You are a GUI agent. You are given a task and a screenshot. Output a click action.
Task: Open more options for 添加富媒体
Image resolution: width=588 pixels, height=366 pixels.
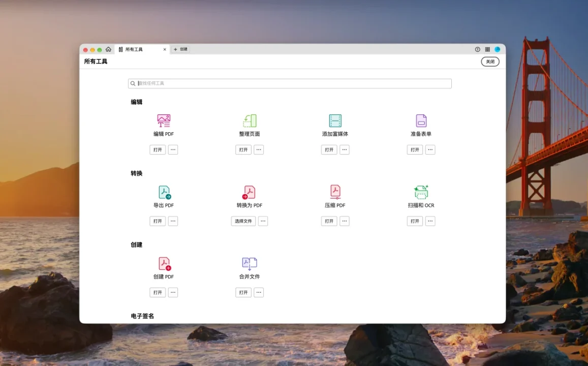344,149
